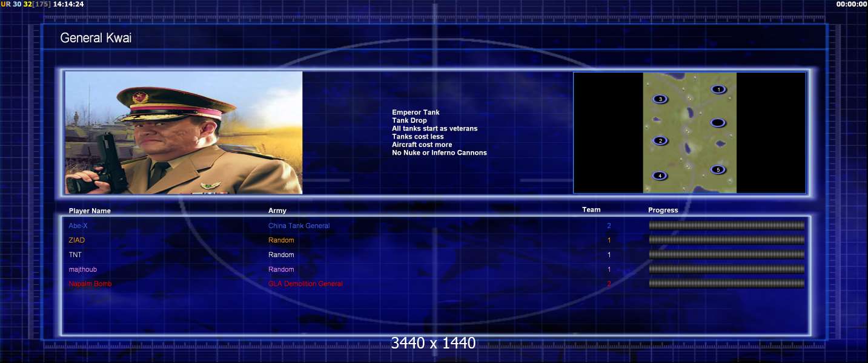Click the 'General Kwai' title text

click(96, 38)
